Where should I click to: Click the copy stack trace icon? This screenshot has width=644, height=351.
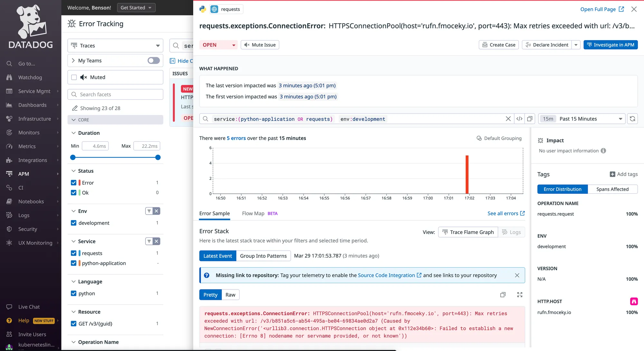coord(503,295)
